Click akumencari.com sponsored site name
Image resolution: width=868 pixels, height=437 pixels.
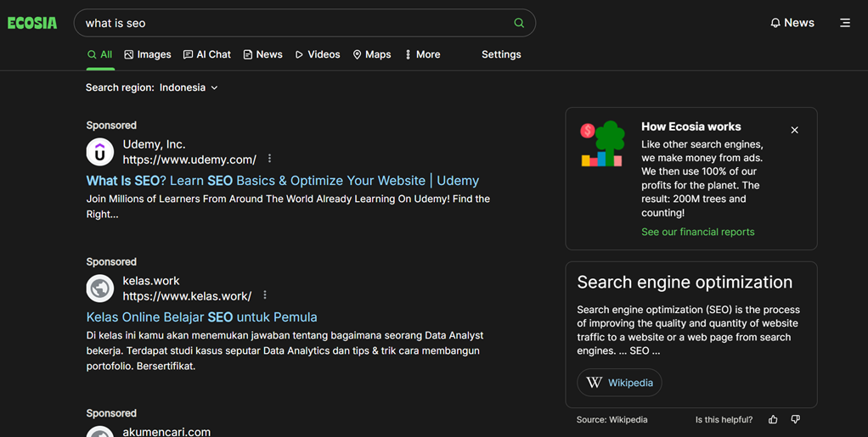pos(166,431)
